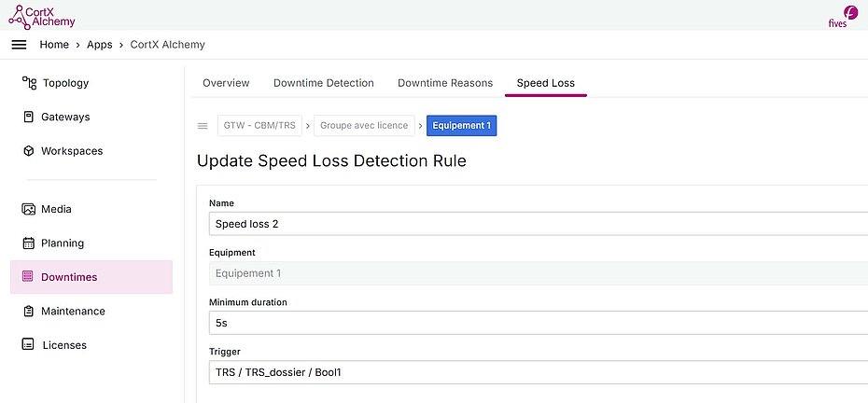
Task: Switch to the Downtime Detection tab
Action: [x=323, y=83]
